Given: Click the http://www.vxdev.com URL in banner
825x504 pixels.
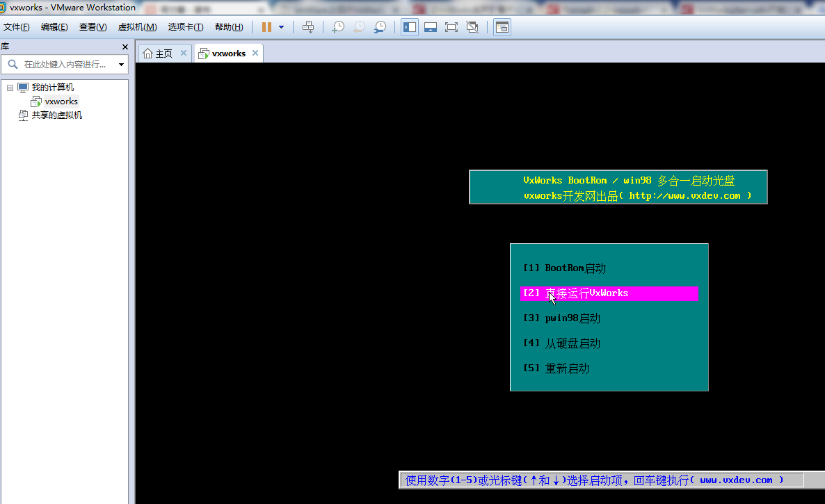Looking at the screenshot, I should click(x=684, y=196).
